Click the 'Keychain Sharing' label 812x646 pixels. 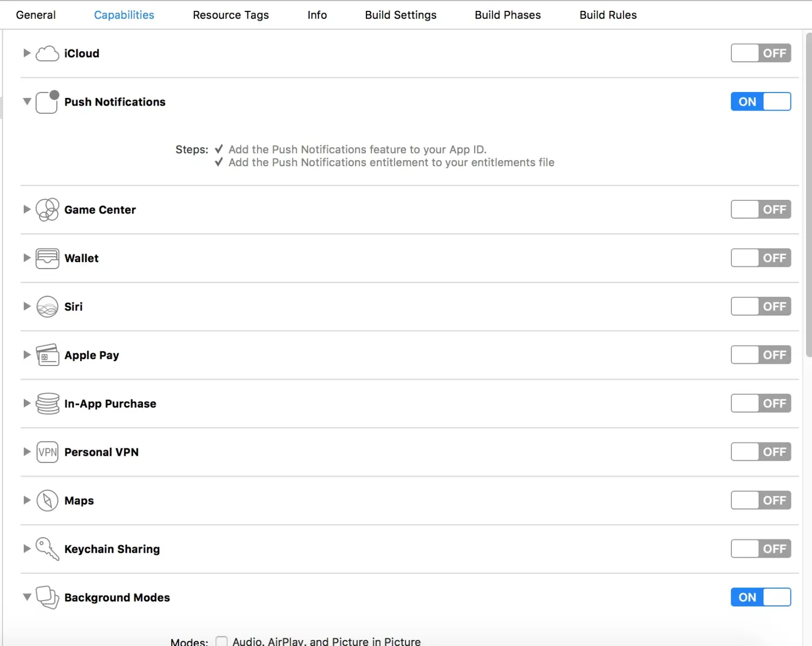[112, 549]
